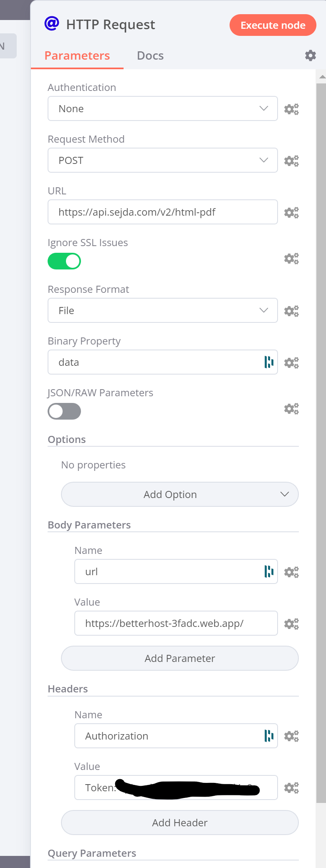
Task: Click parameter options gears beside Authorization header name
Action: click(x=291, y=736)
